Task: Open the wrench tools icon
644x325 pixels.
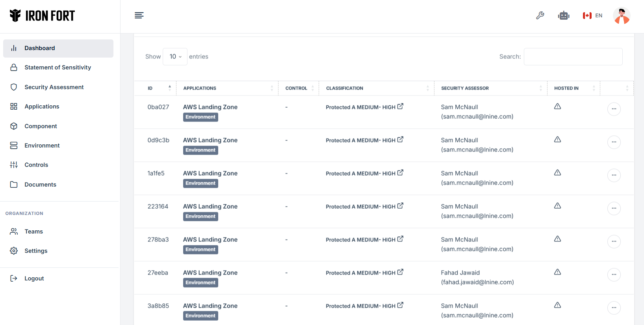Action: point(540,15)
